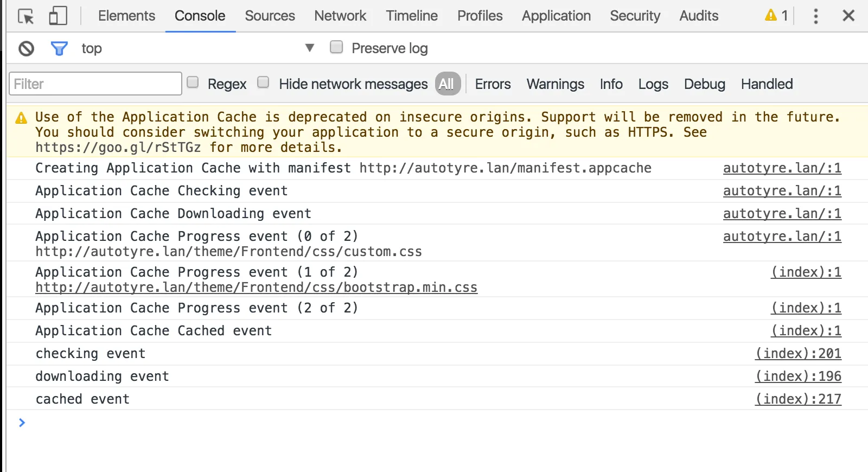This screenshot has width=868, height=472.
Task: Filter console by Errors
Action: (x=493, y=84)
